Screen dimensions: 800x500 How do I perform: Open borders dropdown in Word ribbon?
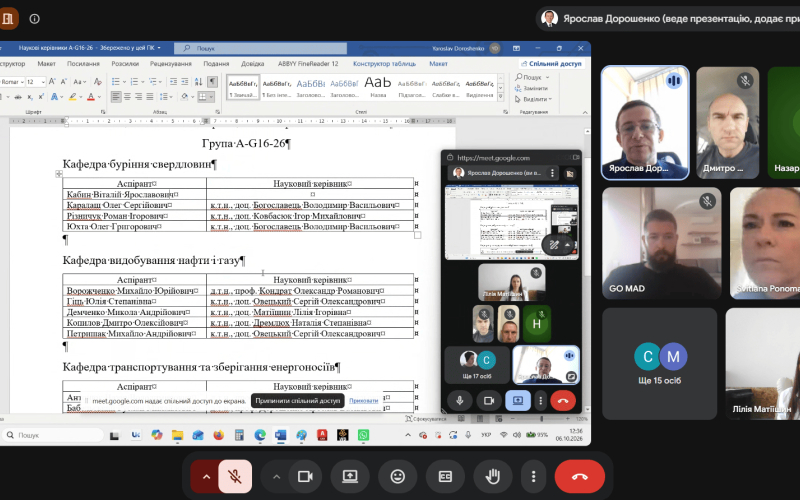pyautogui.click(x=211, y=96)
